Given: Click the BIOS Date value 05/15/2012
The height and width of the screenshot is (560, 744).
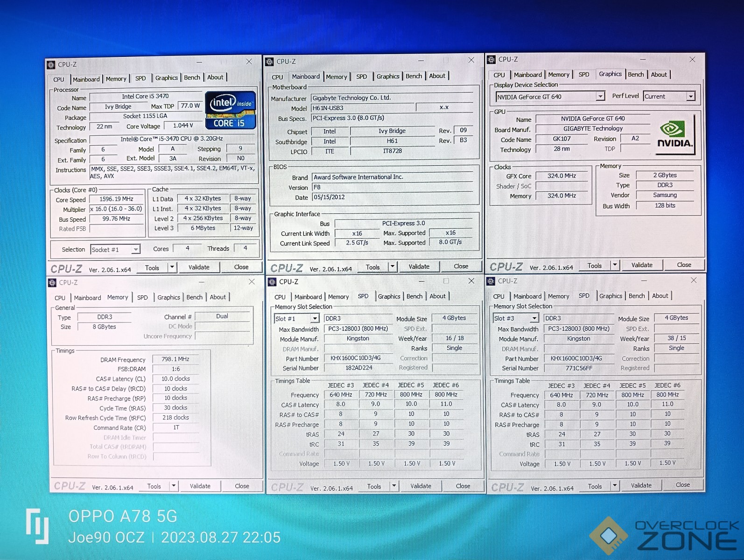Looking at the screenshot, I should coord(392,197).
